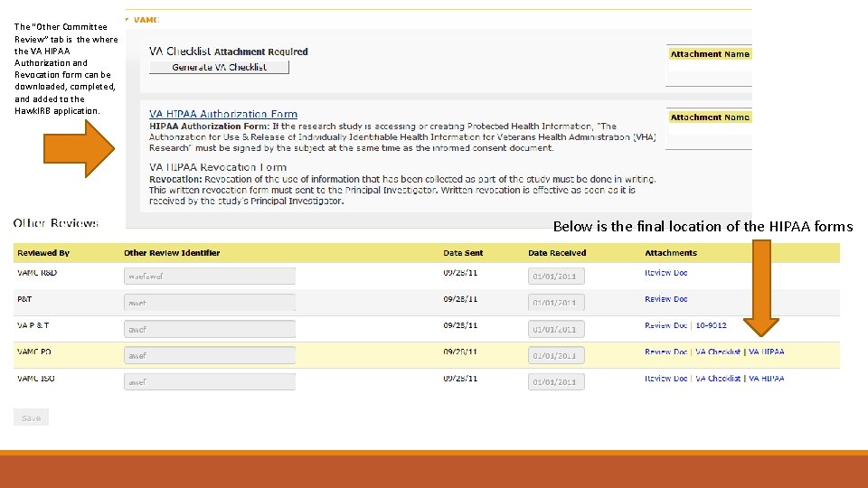Click identifier field for VAMC R&D
Image resolution: width=868 pixels, height=488 pixels.
209,277
